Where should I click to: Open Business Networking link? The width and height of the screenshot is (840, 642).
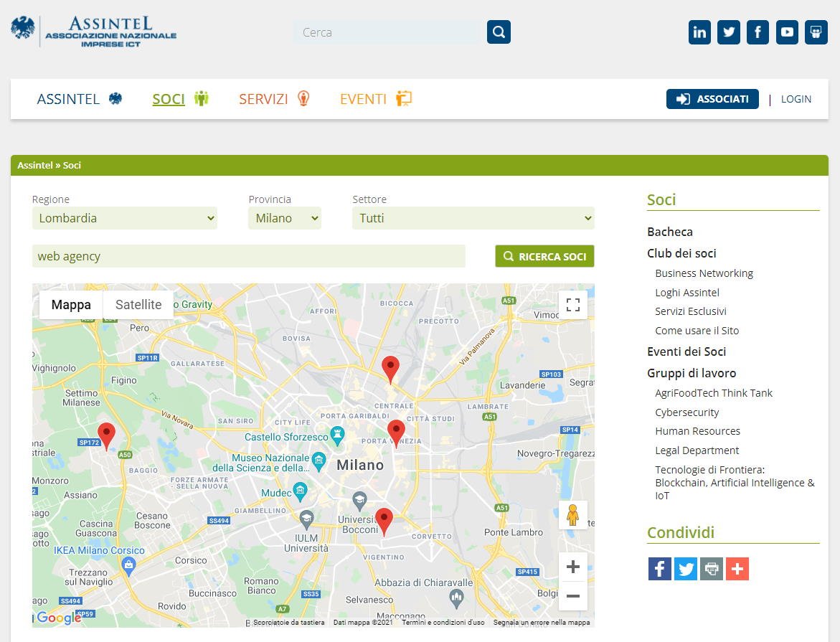[704, 273]
